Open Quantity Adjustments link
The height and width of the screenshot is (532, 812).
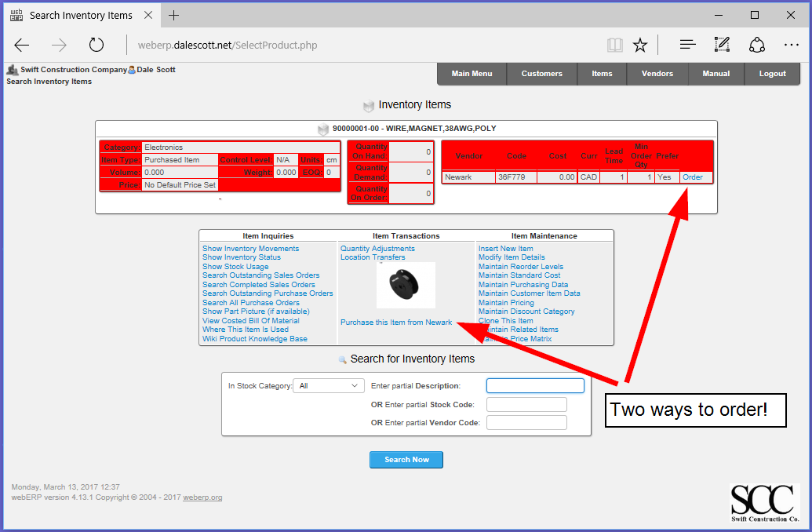377,249
